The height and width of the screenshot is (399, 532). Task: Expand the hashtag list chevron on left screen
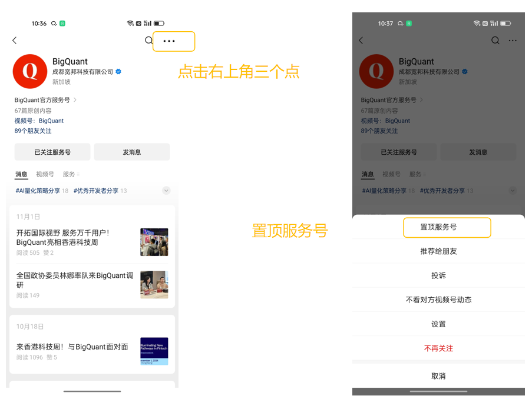click(166, 191)
